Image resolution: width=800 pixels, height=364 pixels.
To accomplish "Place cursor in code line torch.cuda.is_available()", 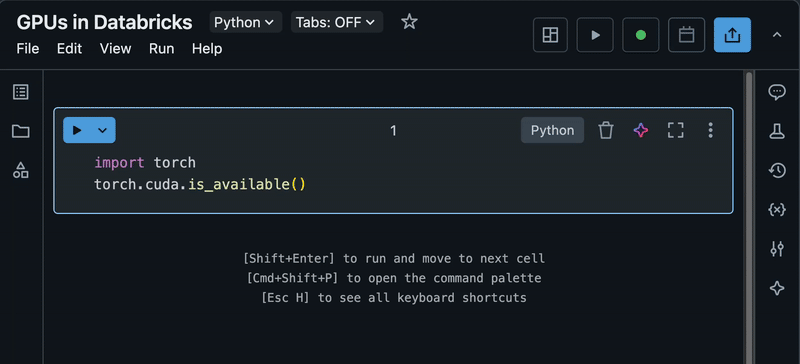I will [200, 184].
